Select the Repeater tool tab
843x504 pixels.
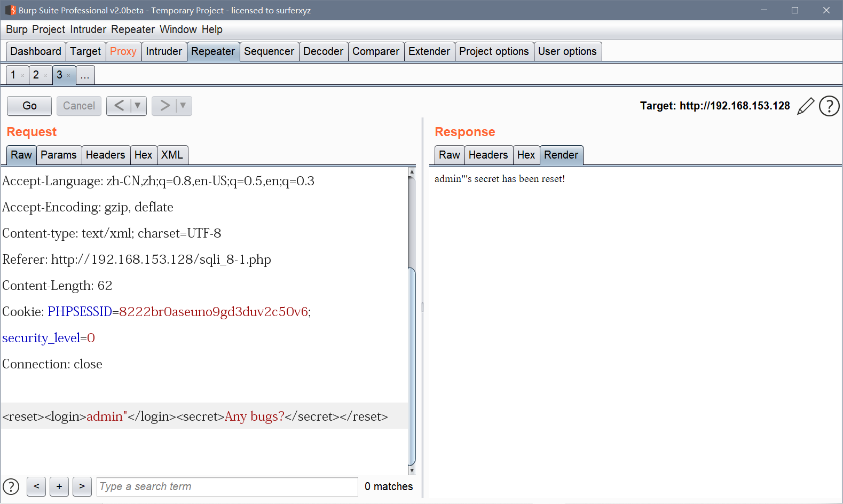pos(213,51)
